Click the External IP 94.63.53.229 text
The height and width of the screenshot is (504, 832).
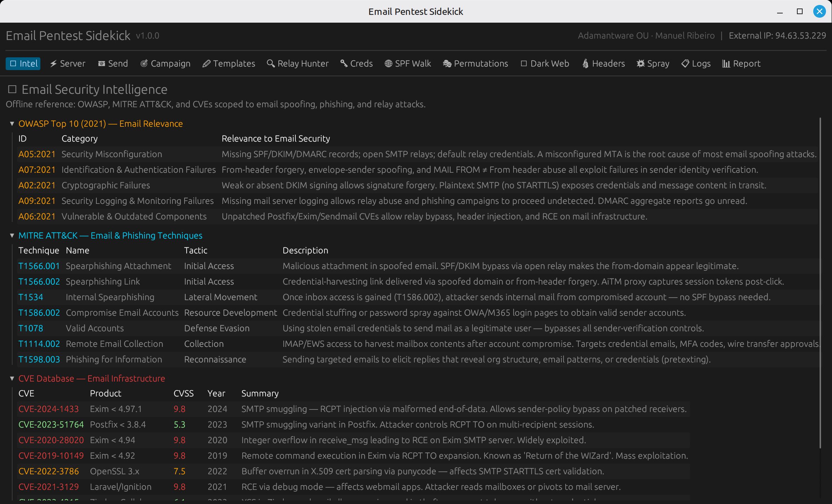[777, 35]
